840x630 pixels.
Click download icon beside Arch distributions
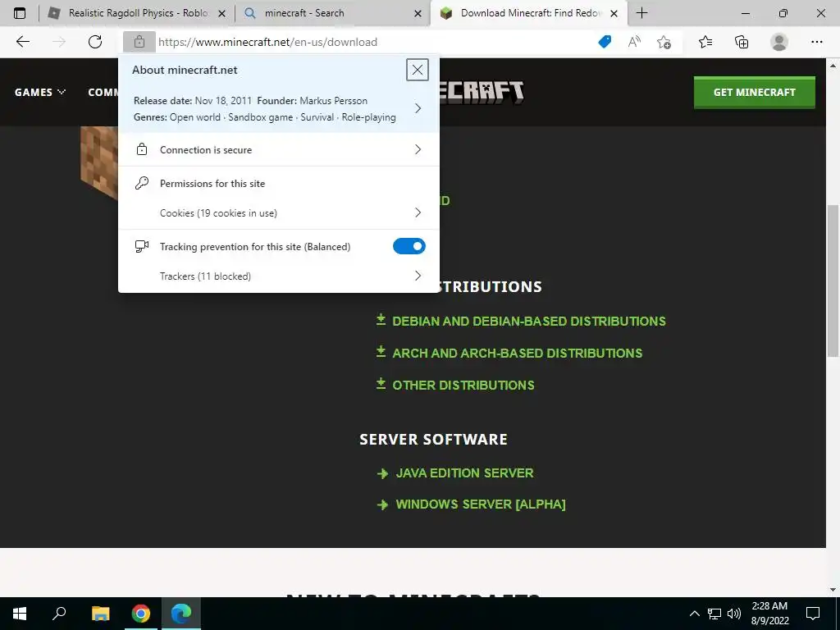(x=381, y=351)
